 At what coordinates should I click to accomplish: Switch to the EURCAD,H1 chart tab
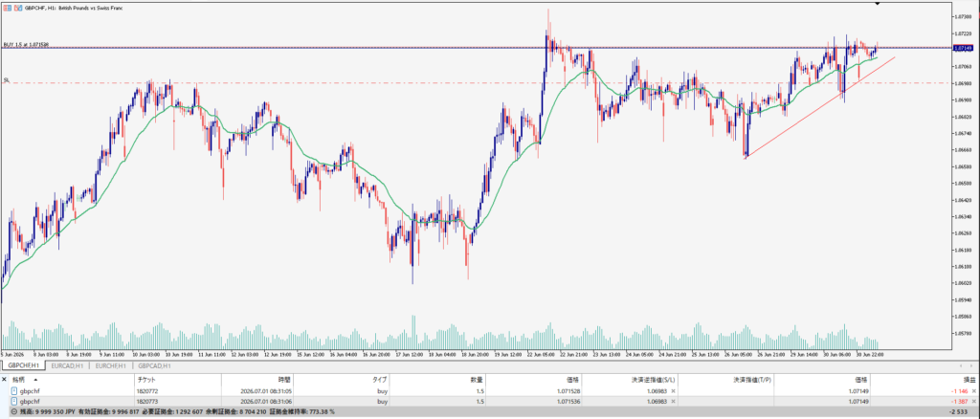click(x=68, y=365)
